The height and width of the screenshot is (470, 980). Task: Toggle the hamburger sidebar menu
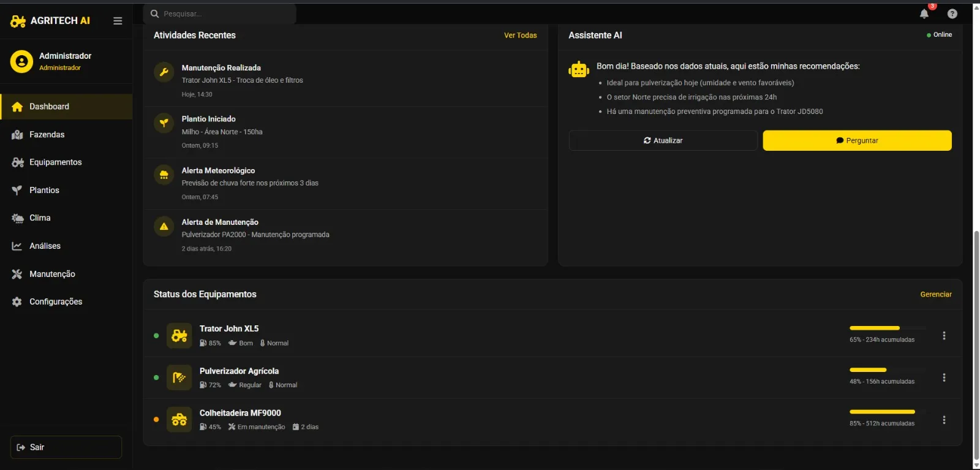click(x=118, y=21)
